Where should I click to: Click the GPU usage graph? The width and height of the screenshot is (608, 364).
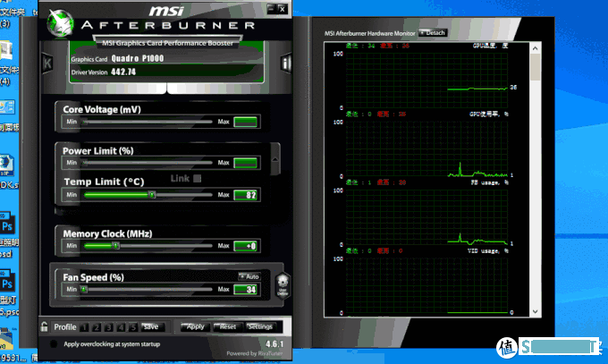426,149
